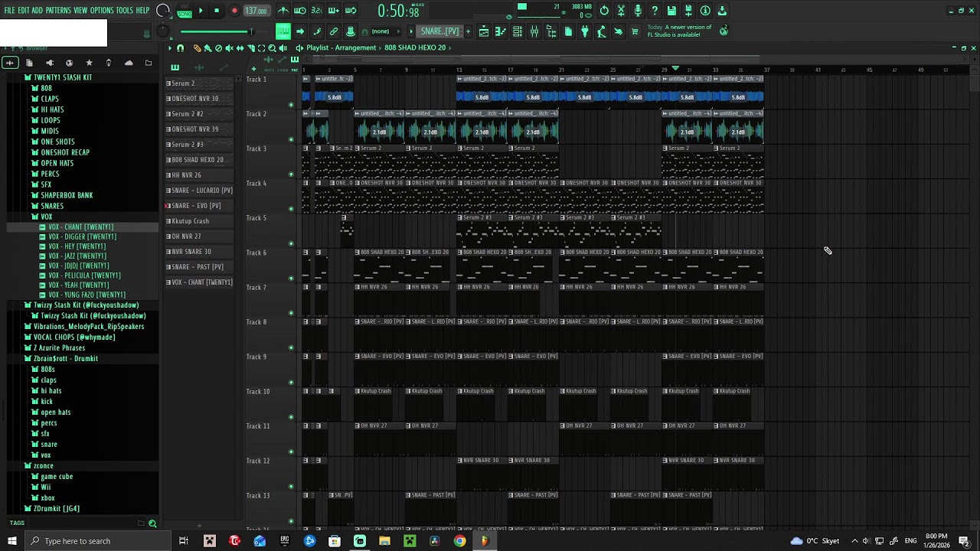Image resolution: width=980 pixels, height=551 pixels.
Task: Select the Zoom magnifier tool in playlist
Action: [272, 47]
